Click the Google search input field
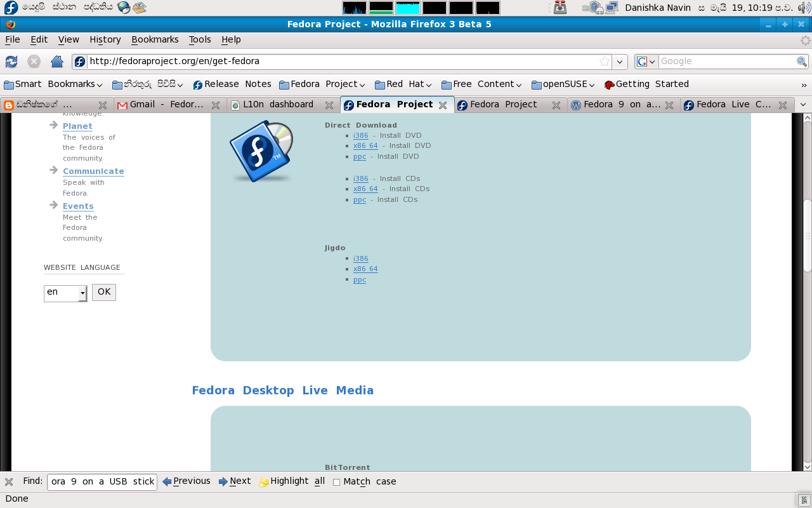This screenshot has width=812, height=508. click(x=727, y=62)
